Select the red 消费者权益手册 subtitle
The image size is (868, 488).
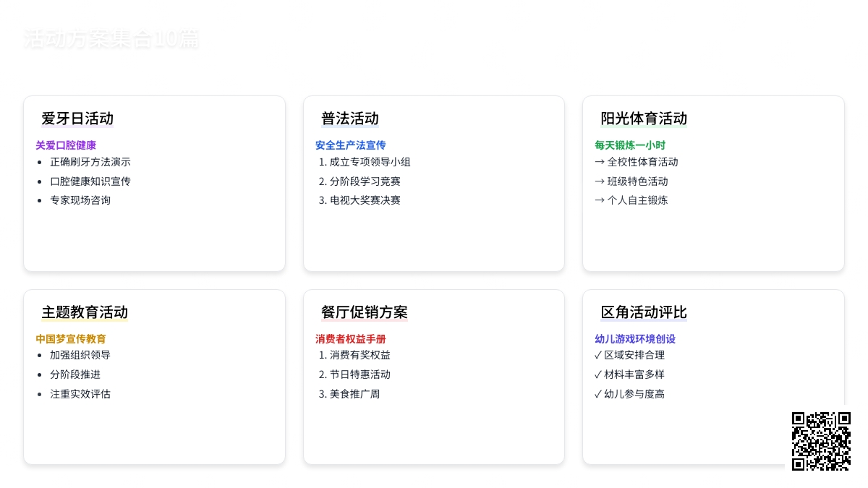pyautogui.click(x=351, y=339)
